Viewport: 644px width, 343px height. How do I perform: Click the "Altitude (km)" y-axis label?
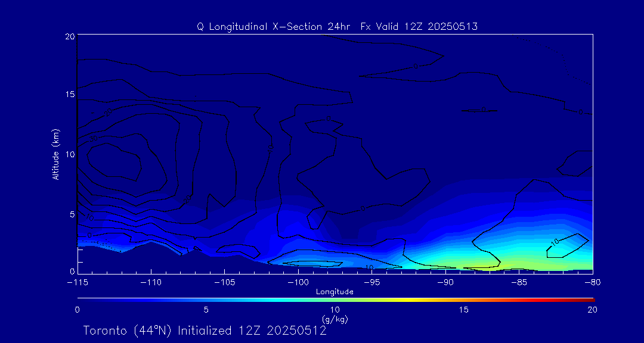[55, 154]
